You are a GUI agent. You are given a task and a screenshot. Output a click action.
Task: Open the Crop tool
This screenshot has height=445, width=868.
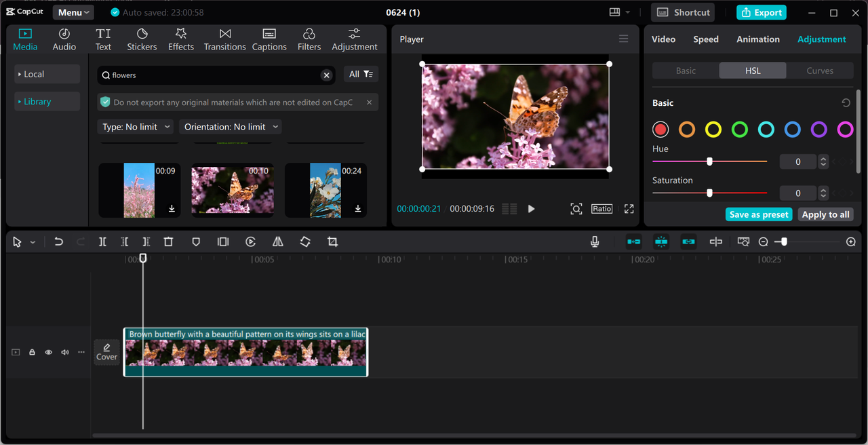coord(332,241)
